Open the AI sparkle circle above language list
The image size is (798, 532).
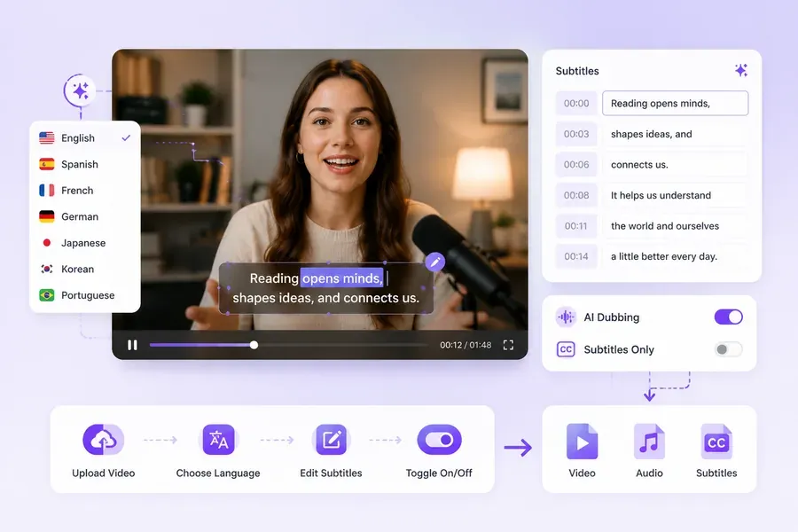80,90
